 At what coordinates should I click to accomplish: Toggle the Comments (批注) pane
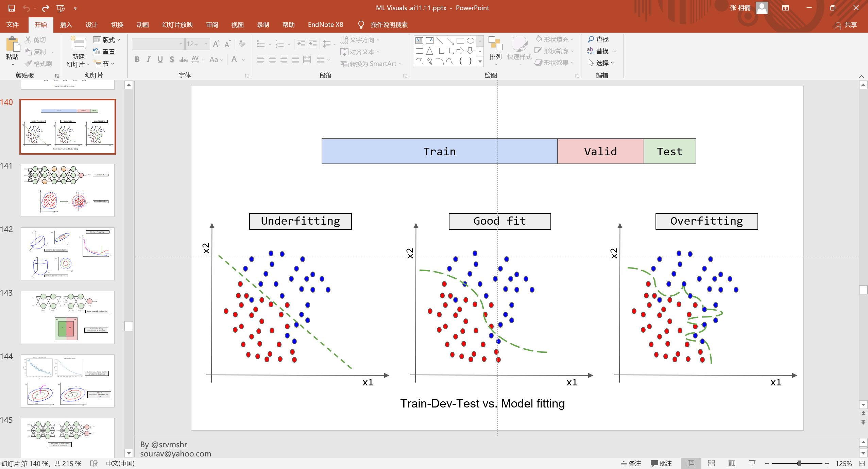(661, 463)
